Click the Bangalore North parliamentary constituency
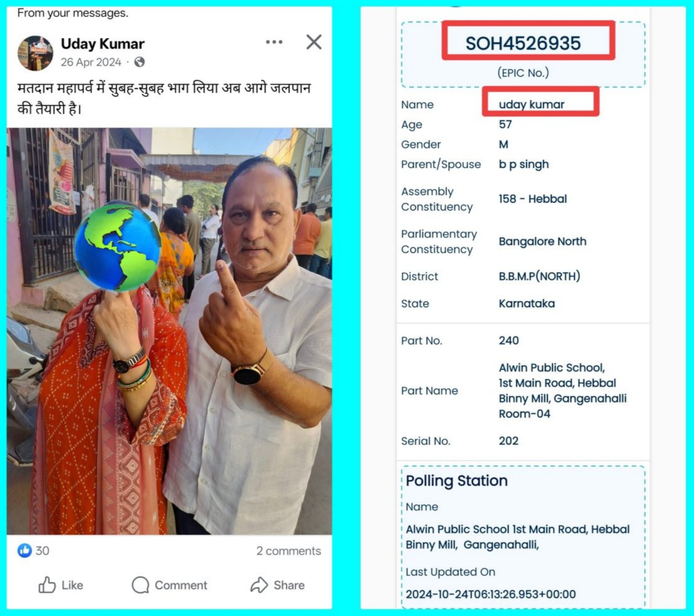Image resolution: width=694 pixels, height=616 pixels. tap(543, 241)
